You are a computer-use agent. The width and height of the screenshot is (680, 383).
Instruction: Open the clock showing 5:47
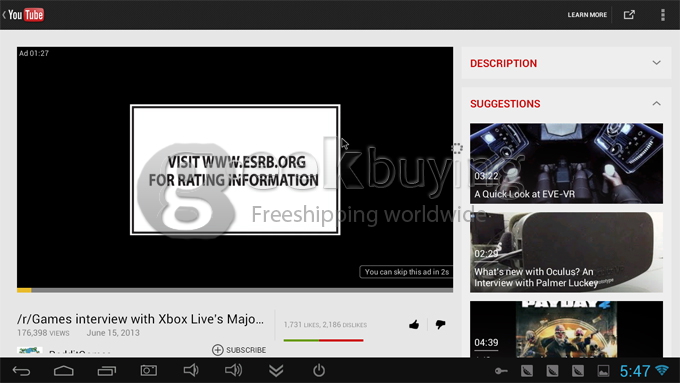[635, 371]
